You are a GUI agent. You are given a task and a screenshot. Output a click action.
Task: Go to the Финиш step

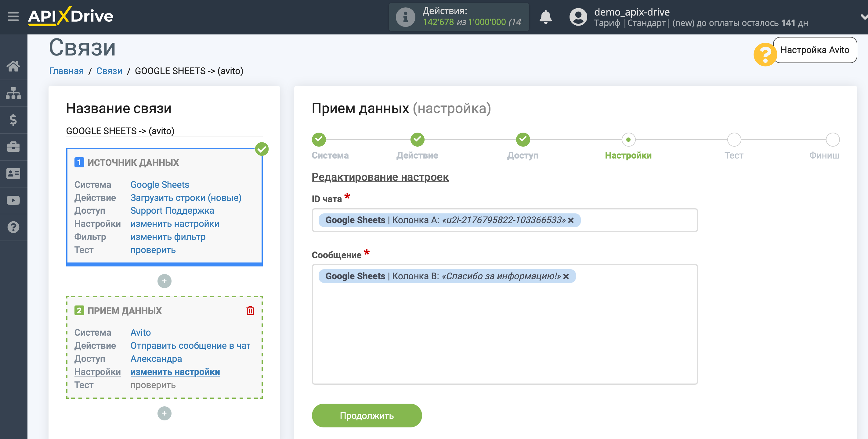[832, 139]
